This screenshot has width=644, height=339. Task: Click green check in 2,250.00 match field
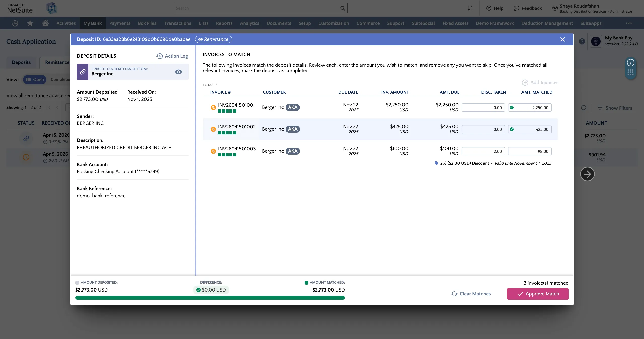(512, 108)
